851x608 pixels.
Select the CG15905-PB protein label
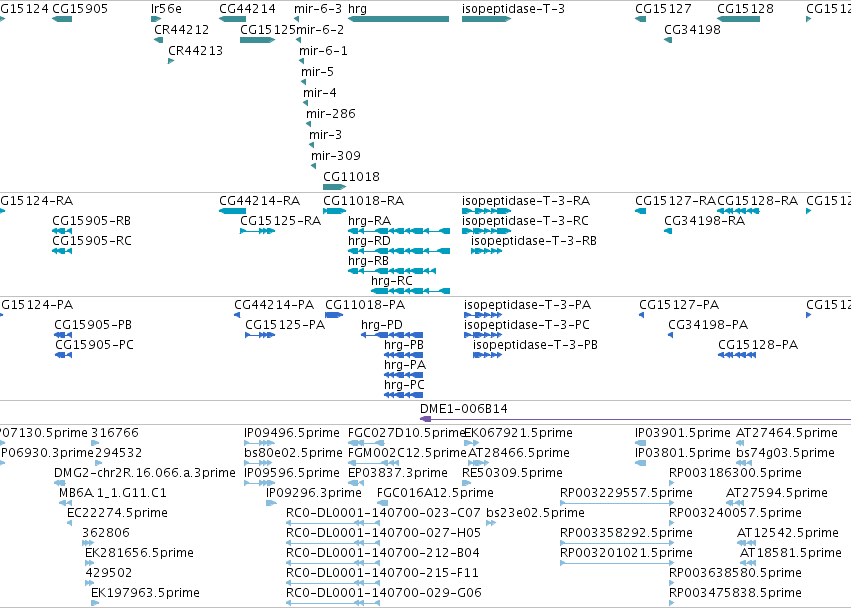(x=93, y=325)
